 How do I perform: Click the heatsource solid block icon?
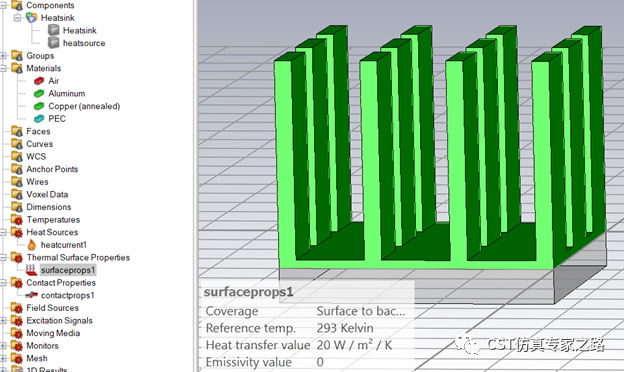53,43
